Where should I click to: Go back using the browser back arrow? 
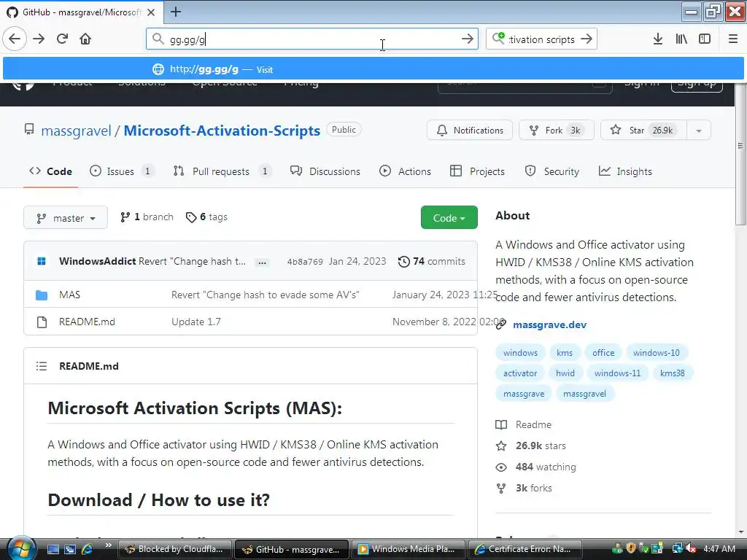tap(15, 39)
